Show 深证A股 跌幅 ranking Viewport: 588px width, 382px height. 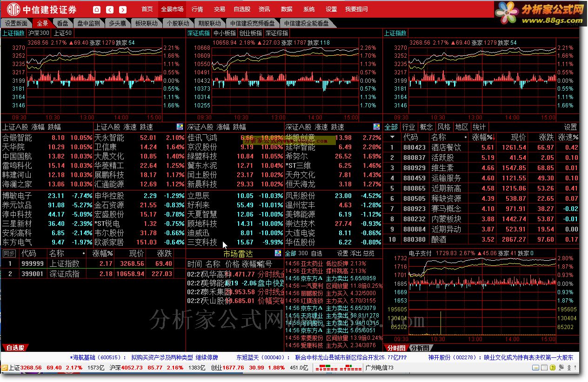click(240, 127)
